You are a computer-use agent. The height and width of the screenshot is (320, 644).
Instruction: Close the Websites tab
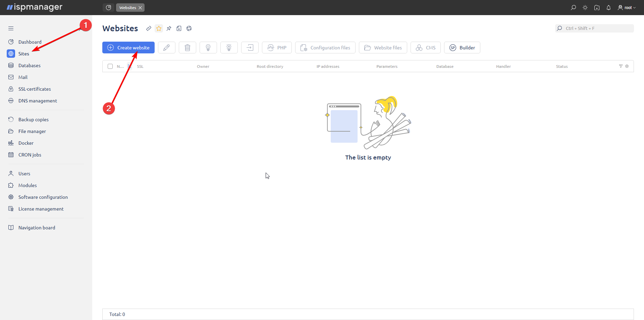140,8
